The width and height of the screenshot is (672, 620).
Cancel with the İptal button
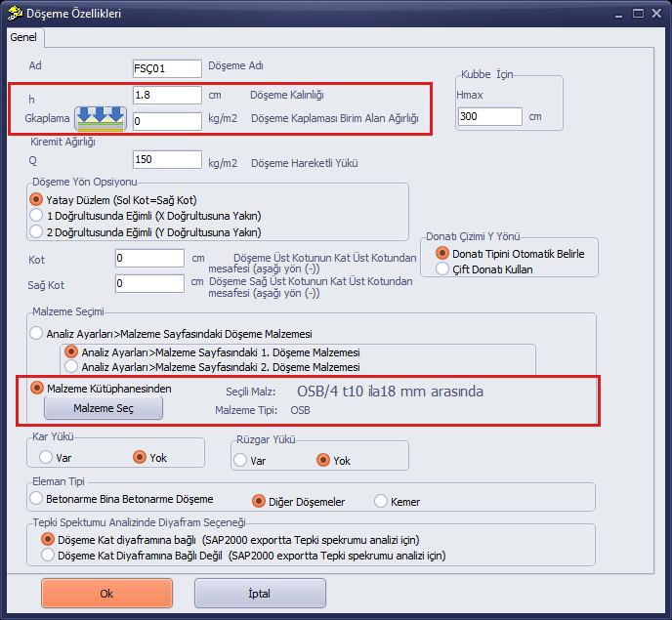coord(260,594)
